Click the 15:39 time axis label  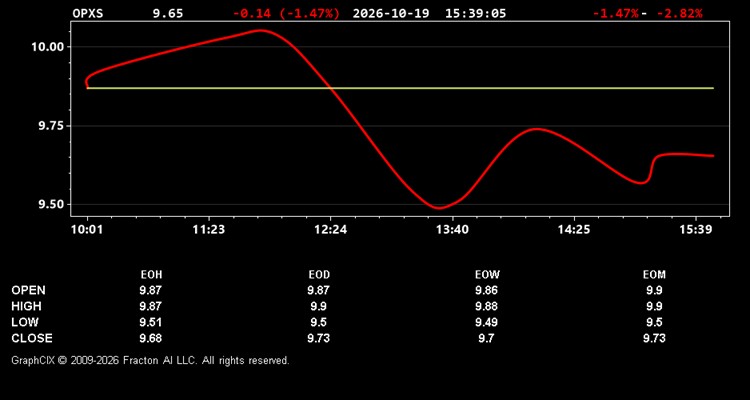[x=696, y=230]
